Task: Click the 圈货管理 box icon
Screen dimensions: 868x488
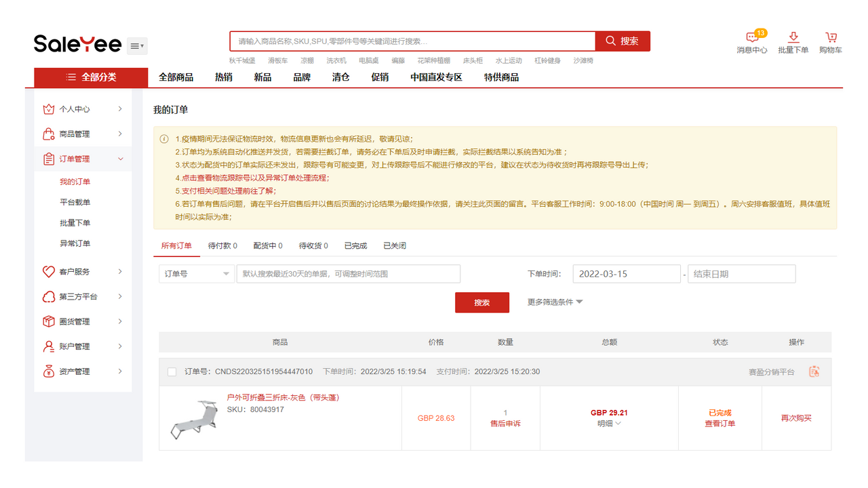Action: (48, 321)
